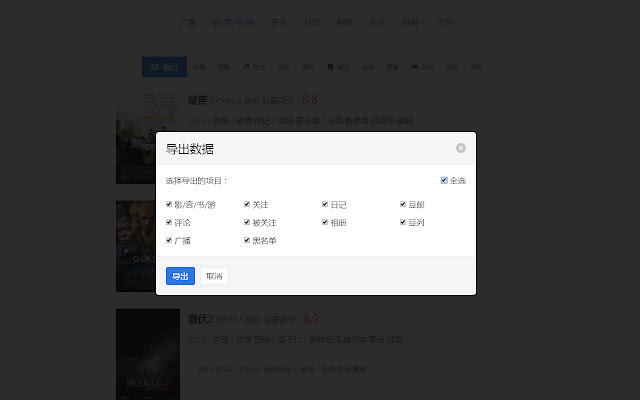Viewport: 640px width, 400px height.
Task: Select the 想读 sub-tab
Action: pyautogui.click(x=392, y=67)
